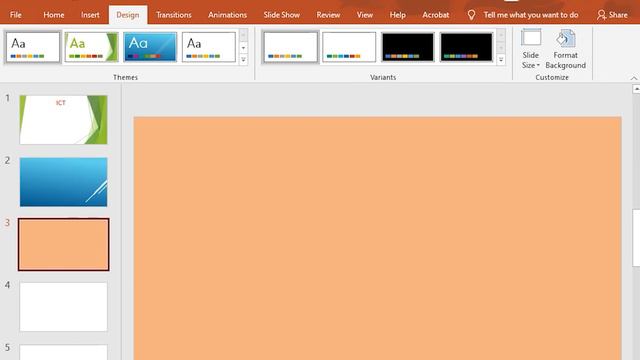Apply the first white Office theme
Screen dimensions: 640x360
(33, 47)
